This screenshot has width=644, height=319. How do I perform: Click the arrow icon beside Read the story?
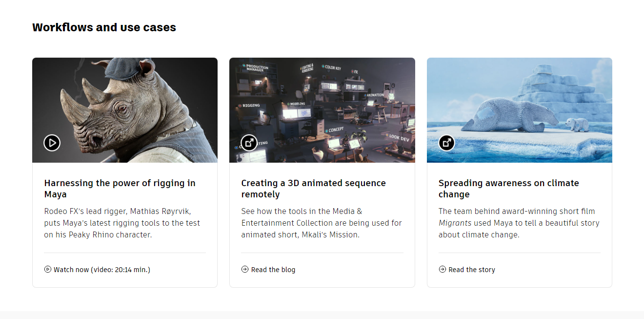pyautogui.click(x=442, y=269)
